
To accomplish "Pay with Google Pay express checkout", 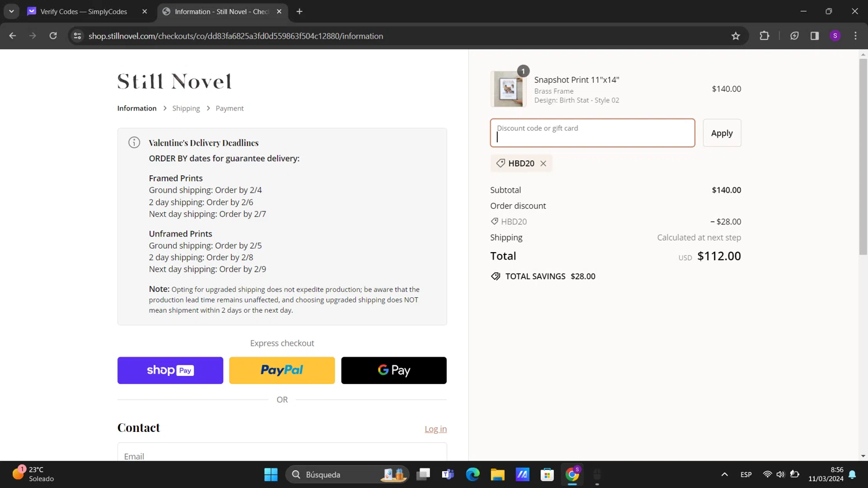I will (x=394, y=371).
